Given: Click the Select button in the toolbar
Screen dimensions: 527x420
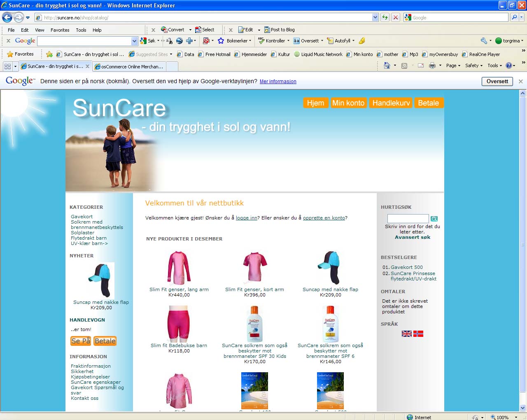Looking at the screenshot, I should (205, 30).
